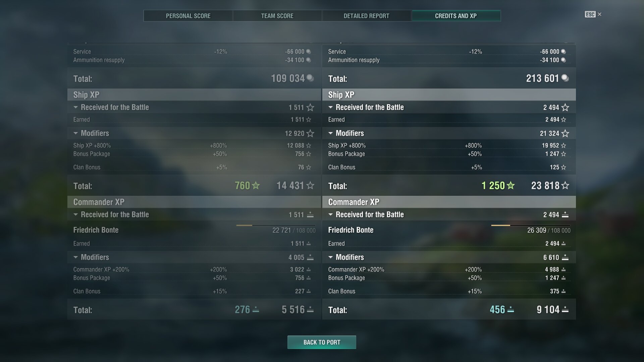Screen dimensions: 644x362
Task: Click the commander XP icon beside 456
Action: tap(511, 310)
